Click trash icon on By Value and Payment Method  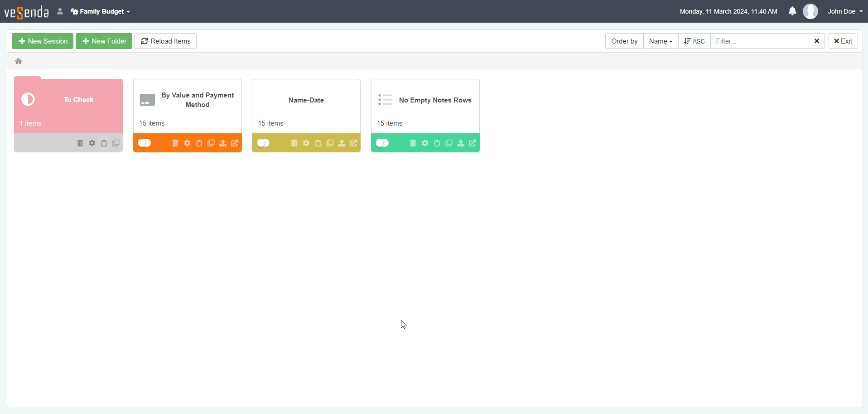(175, 143)
